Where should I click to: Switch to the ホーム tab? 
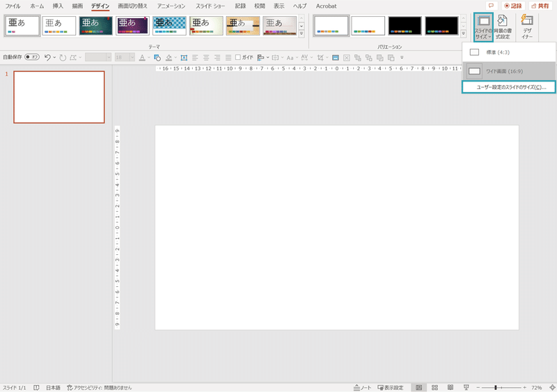[37, 6]
